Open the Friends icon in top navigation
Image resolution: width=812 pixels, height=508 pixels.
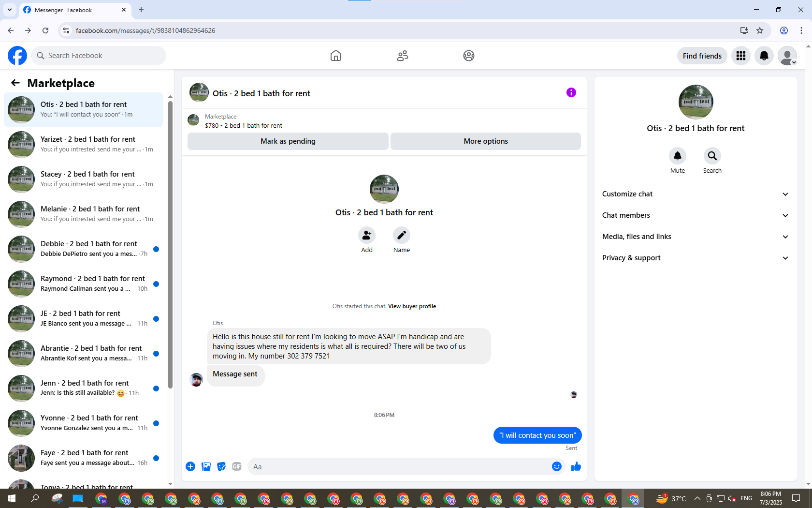[x=403, y=56]
